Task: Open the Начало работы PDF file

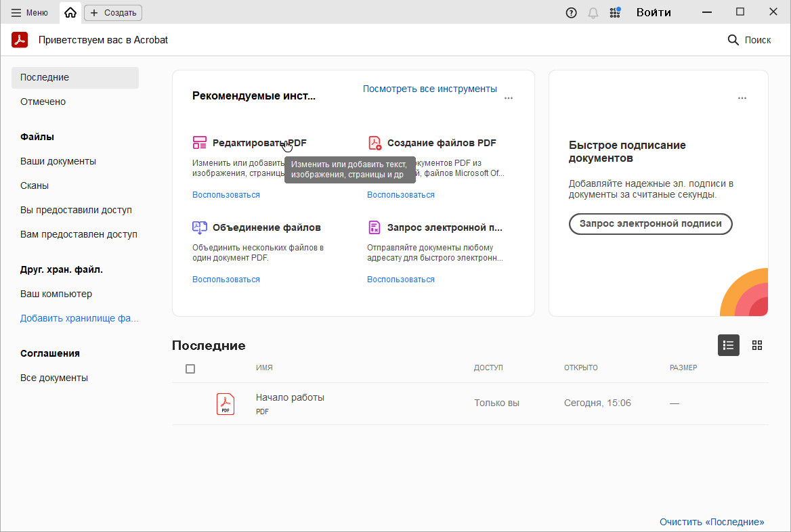Action: pos(290,398)
